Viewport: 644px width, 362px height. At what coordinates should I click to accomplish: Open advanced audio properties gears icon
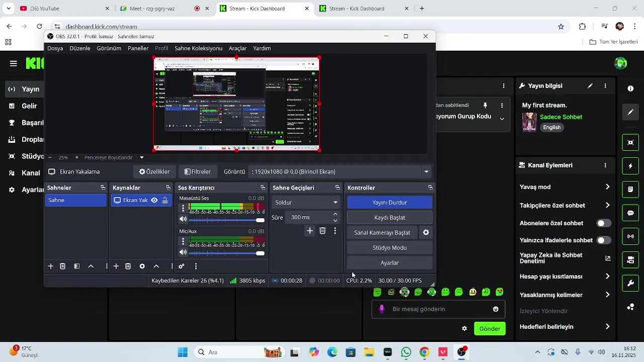point(182,266)
